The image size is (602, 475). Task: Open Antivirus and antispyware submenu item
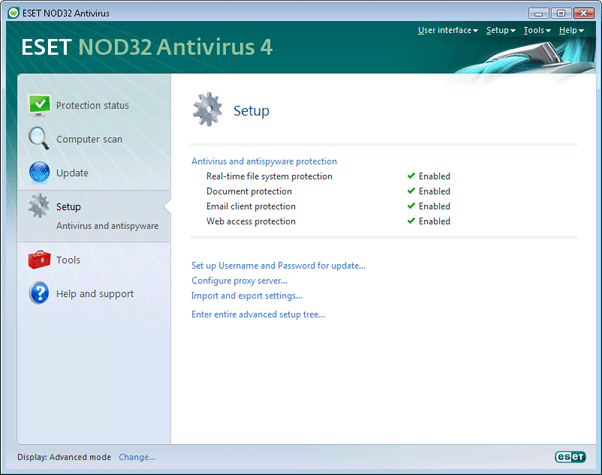coord(107,226)
